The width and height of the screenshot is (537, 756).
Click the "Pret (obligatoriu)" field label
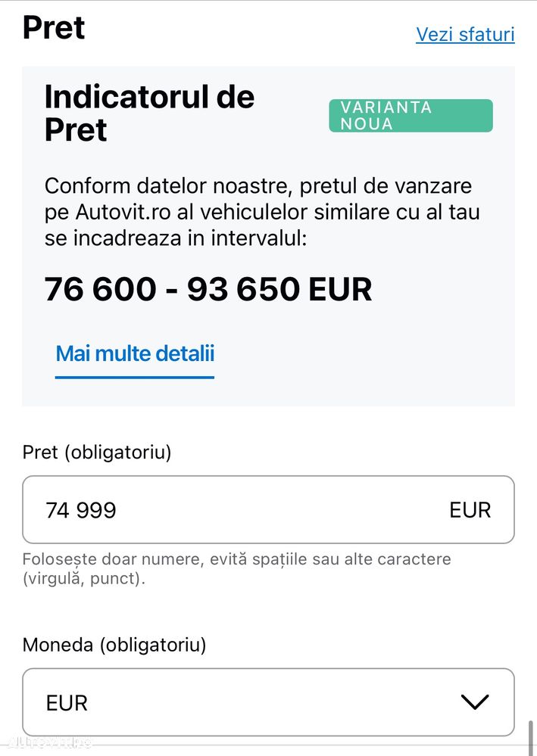click(97, 453)
